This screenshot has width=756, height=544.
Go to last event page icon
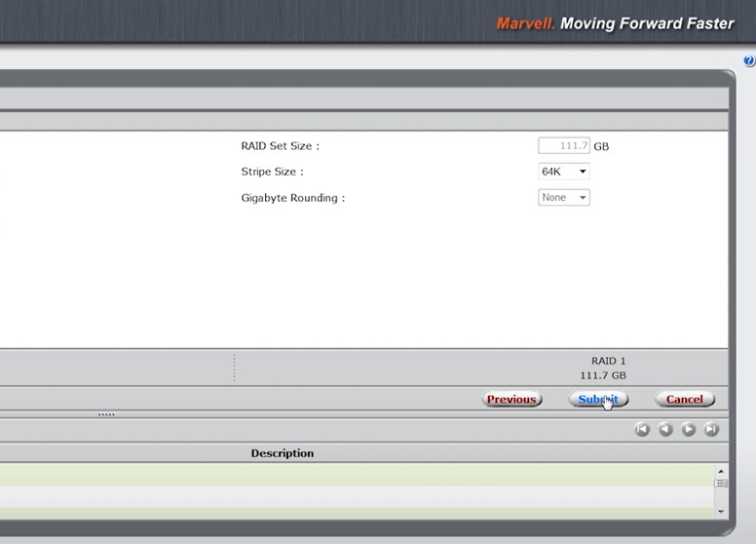click(x=711, y=429)
